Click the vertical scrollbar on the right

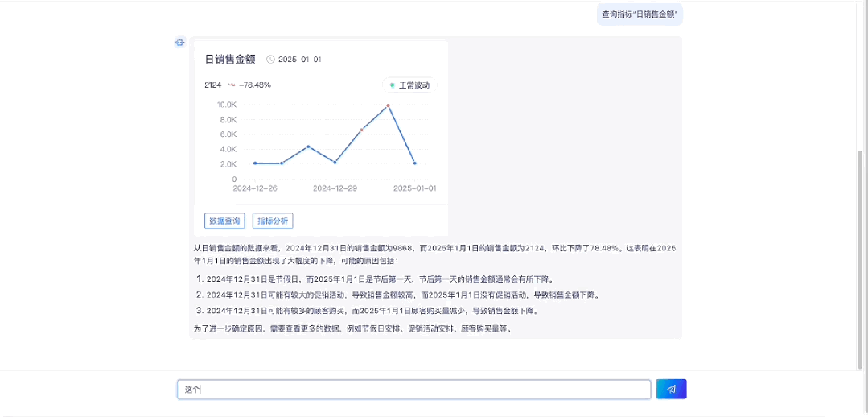tap(860, 258)
